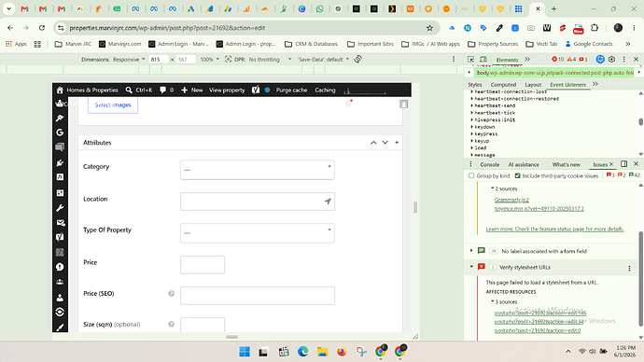
Task: Switch to the Styles tab
Action: click(475, 85)
